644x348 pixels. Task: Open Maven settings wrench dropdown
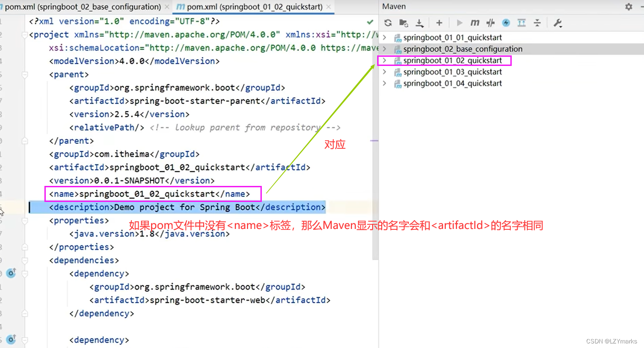[x=557, y=23]
